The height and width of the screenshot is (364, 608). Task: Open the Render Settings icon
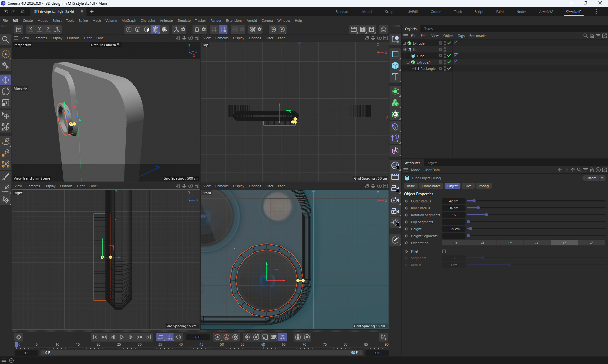[371, 29]
